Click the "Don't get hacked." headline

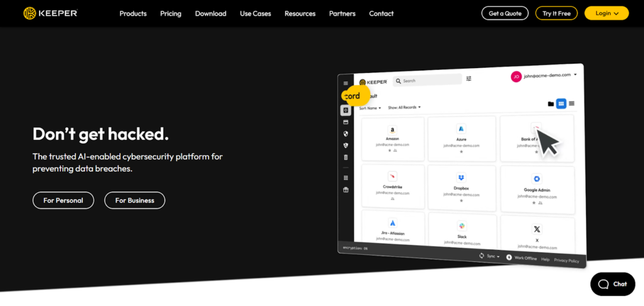[101, 134]
